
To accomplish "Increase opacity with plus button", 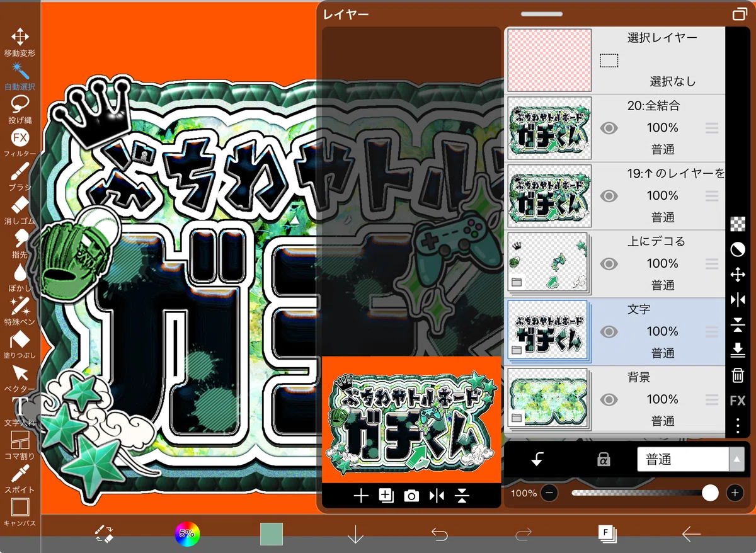I will click(x=735, y=493).
